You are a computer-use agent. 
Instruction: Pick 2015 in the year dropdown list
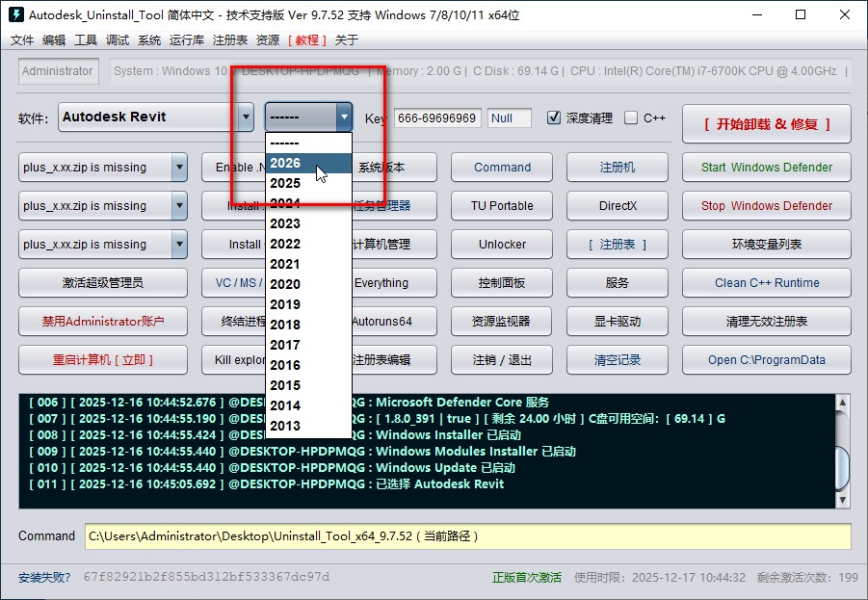click(308, 385)
